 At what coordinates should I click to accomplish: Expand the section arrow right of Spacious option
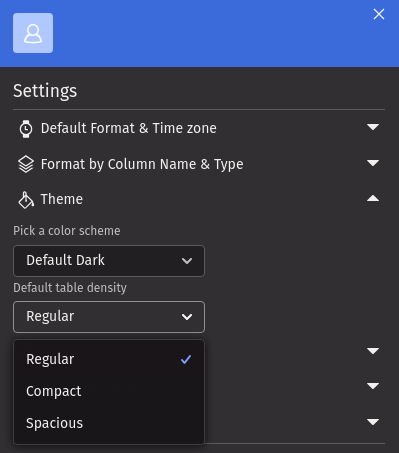point(373,422)
